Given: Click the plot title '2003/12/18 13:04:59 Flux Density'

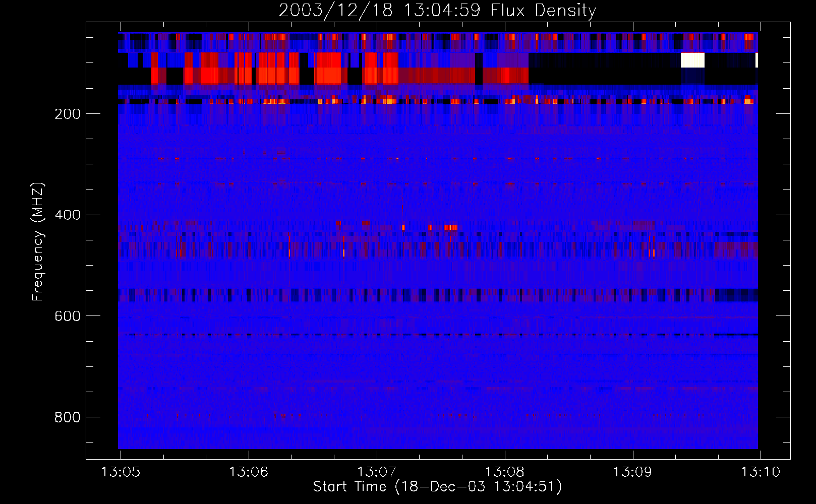Looking at the screenshot, I should click(x=438, y=10).
